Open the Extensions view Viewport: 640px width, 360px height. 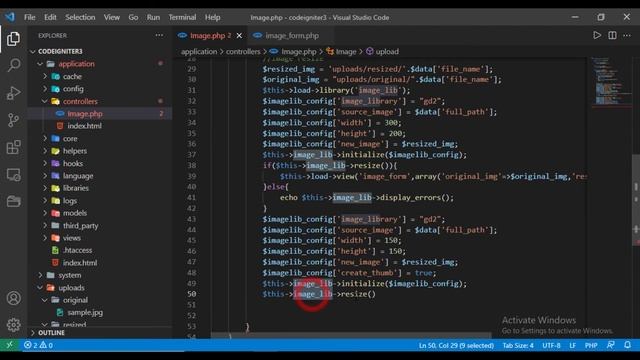click(x=13, y=147)
